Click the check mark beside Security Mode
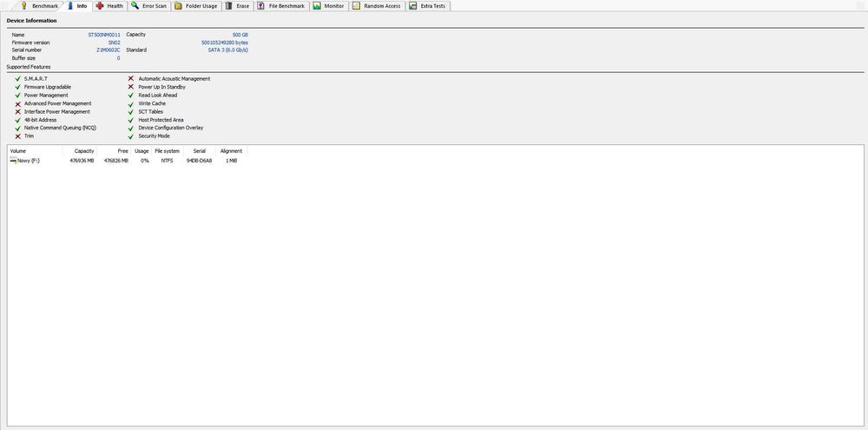The height and width of the screenshot is (430, 868). pos(131,136)
